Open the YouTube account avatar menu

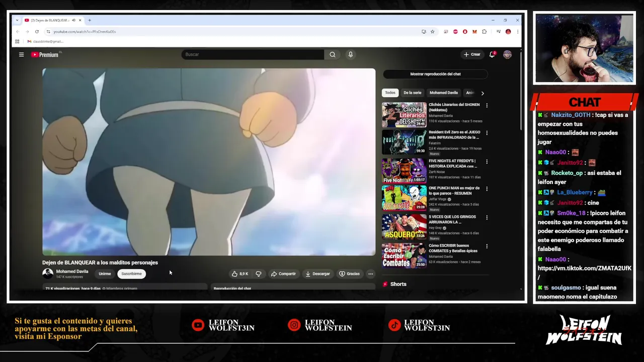coord(507,54)
